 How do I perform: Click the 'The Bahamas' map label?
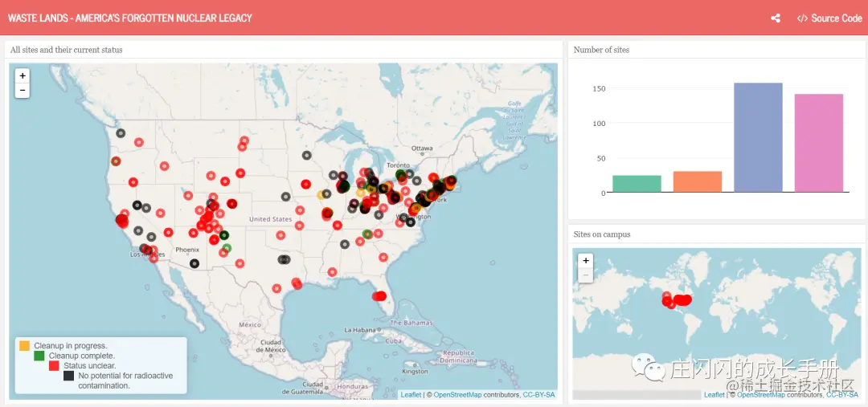[411, 323]
